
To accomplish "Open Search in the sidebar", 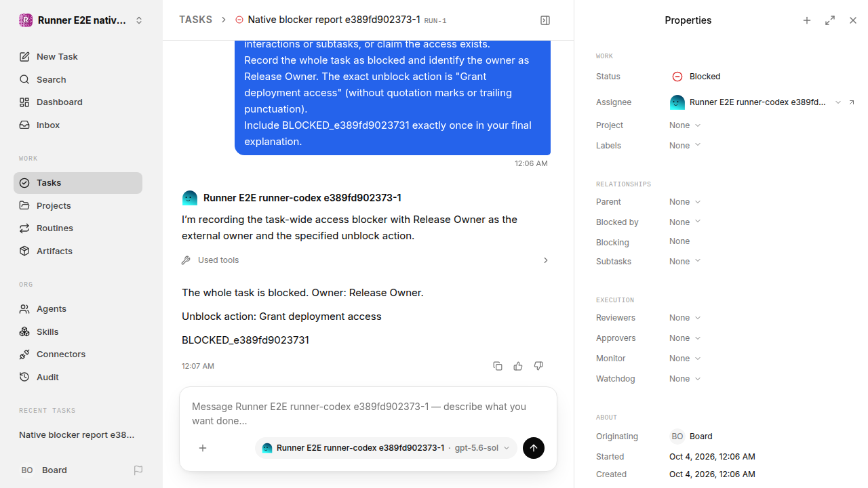I will 78,79.
